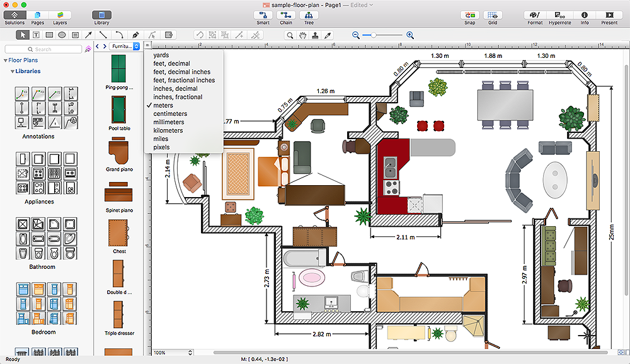Select the Ellipse drawing tool
630x364 pixels.
click(62, 35)
